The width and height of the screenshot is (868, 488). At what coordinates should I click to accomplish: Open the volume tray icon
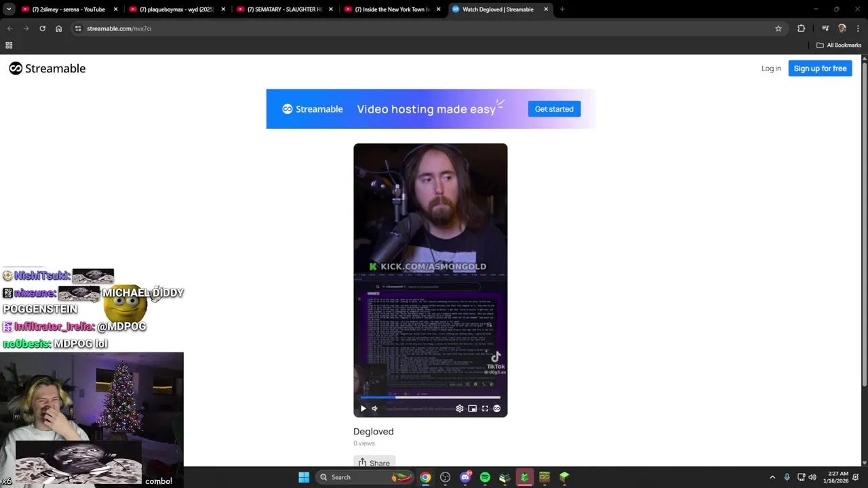point(812,477)
